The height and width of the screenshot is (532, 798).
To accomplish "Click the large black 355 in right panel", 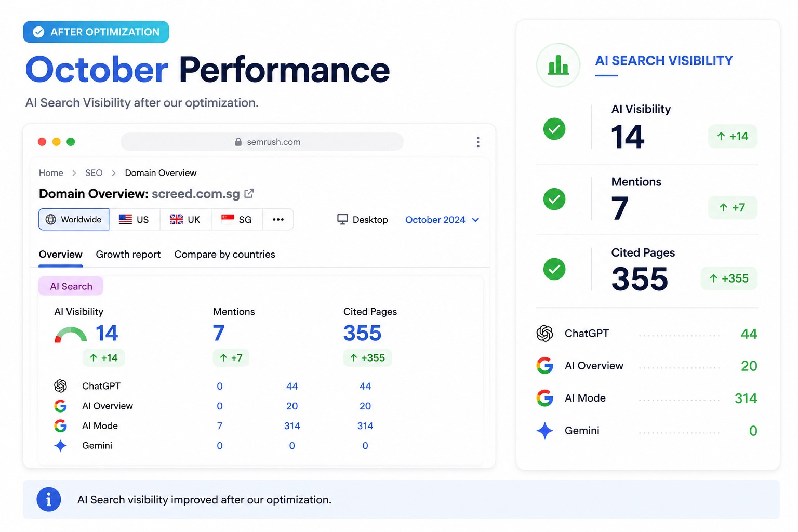I will pyautogui.click(x=640, y=279).
